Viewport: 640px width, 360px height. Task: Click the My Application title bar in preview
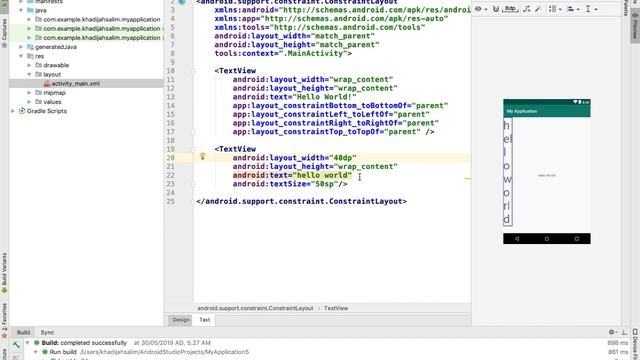(x=547, y=111)
